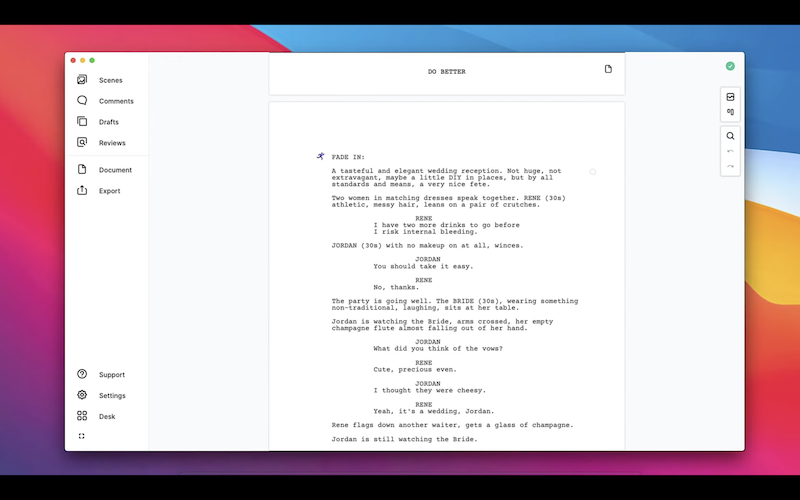
Task: Click the redo arrow
Action: click(x=730, y=167)
